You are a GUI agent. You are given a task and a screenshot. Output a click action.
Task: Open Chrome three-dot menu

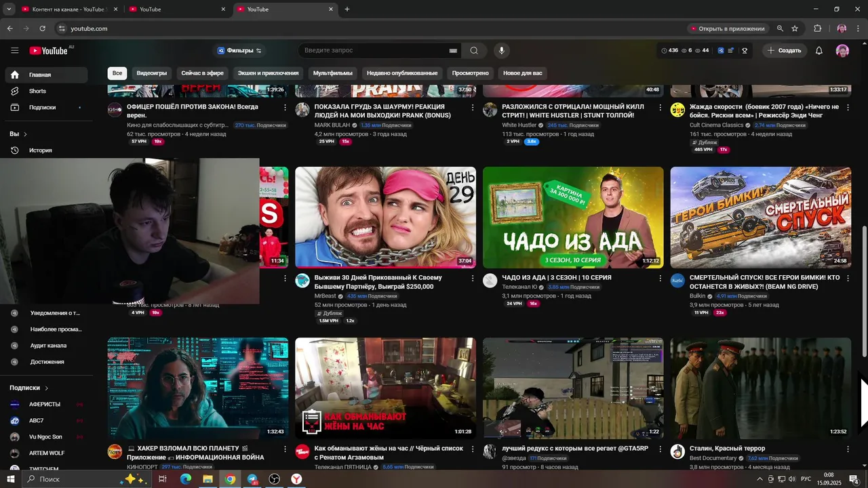tap(858, 28)
